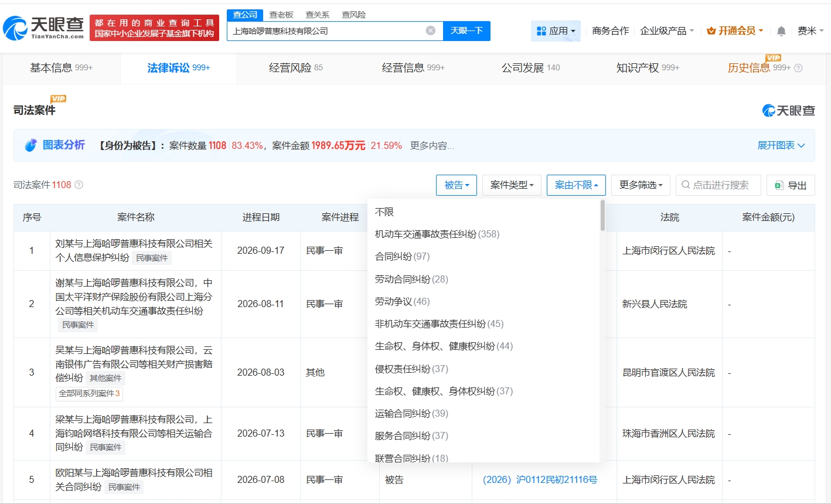Clear the search box with the X icon

pos(431,30)
